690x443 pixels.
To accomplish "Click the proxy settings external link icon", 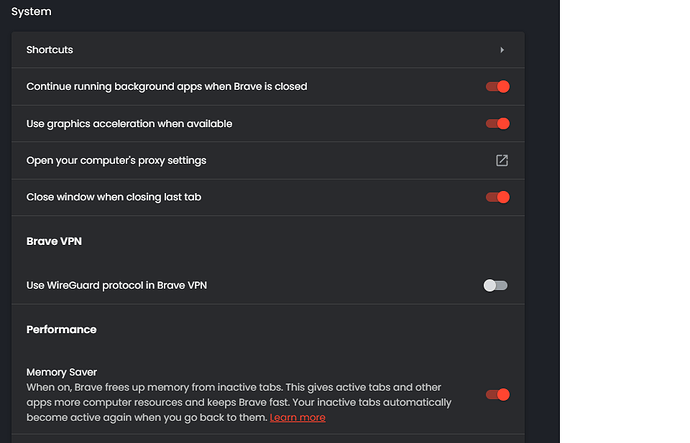I will coord(502,161).
